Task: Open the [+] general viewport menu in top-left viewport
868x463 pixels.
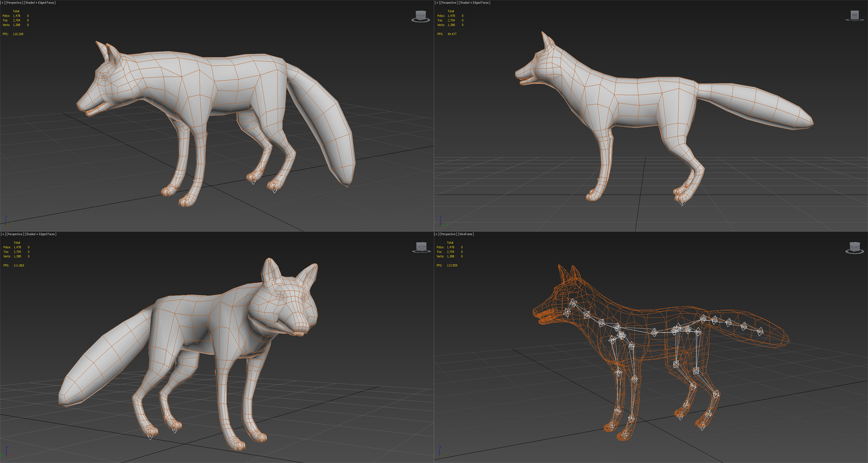Action: pyautogui.click(x=3, y=2)
